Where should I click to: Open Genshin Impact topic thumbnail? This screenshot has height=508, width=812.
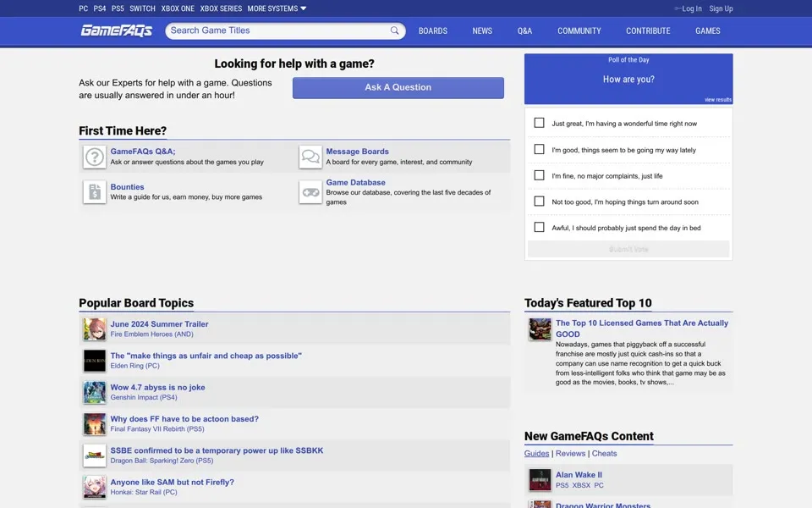pyautogui.click(x=94, y=392)
